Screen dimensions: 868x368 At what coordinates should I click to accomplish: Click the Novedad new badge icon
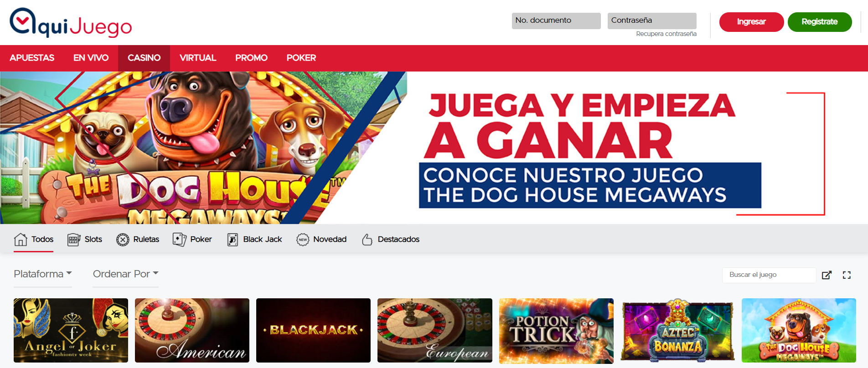[x=303, y=240]
